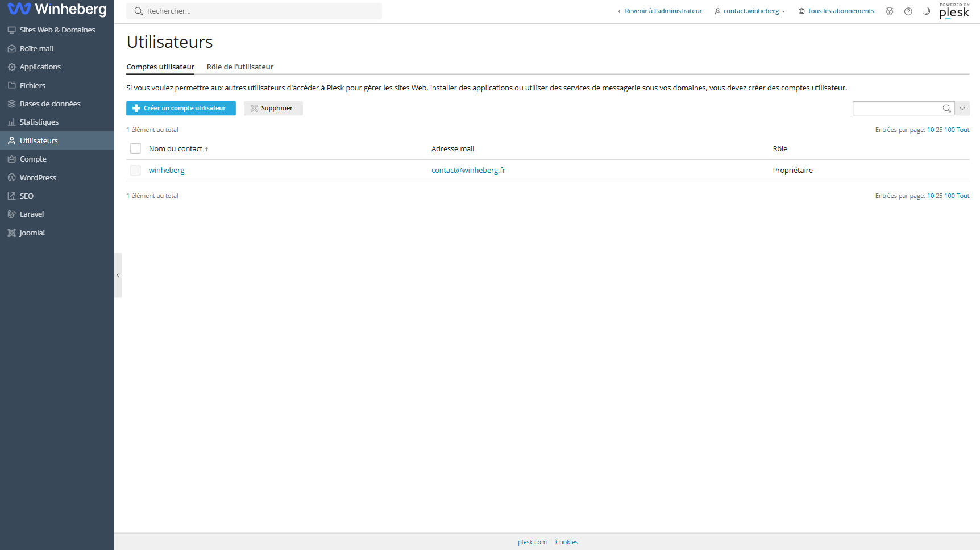Screen dimensions: 980x550
Task: Open the SEO sidebar icon
Action: tap(11, 196)
